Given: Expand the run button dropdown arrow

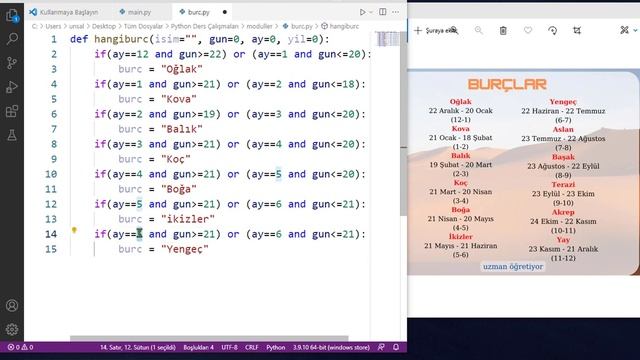Looking at the screenshot, I should [371, 12].
